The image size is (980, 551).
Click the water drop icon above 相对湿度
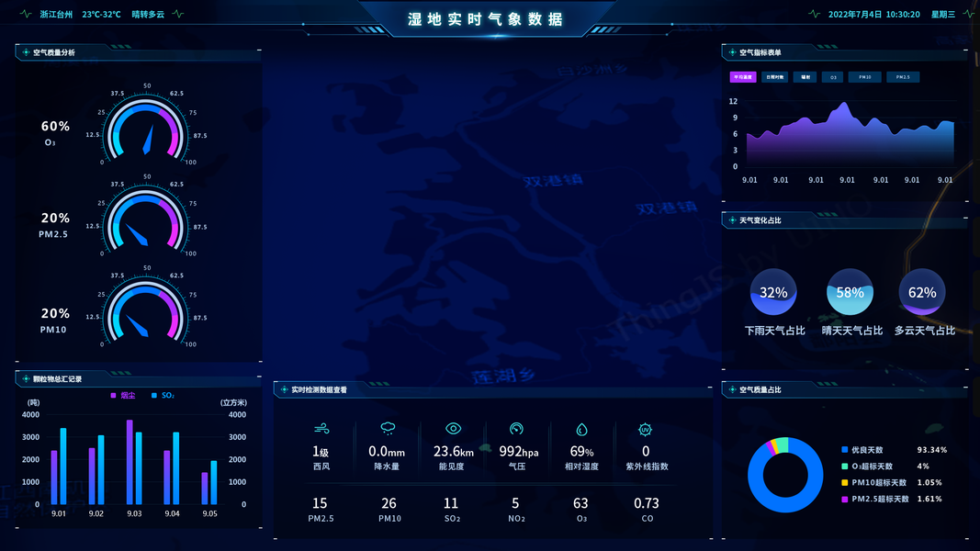(x=582, y=429)
